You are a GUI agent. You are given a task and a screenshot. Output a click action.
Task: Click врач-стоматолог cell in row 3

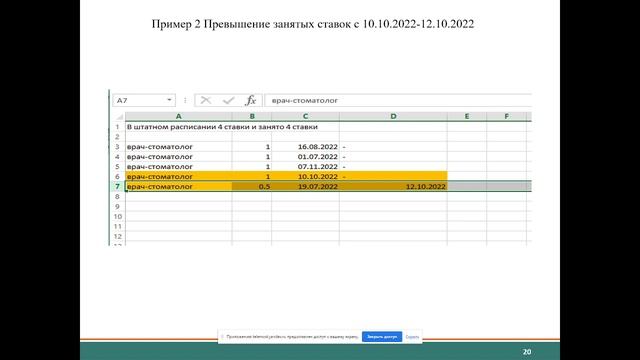[x=178, y=147]
